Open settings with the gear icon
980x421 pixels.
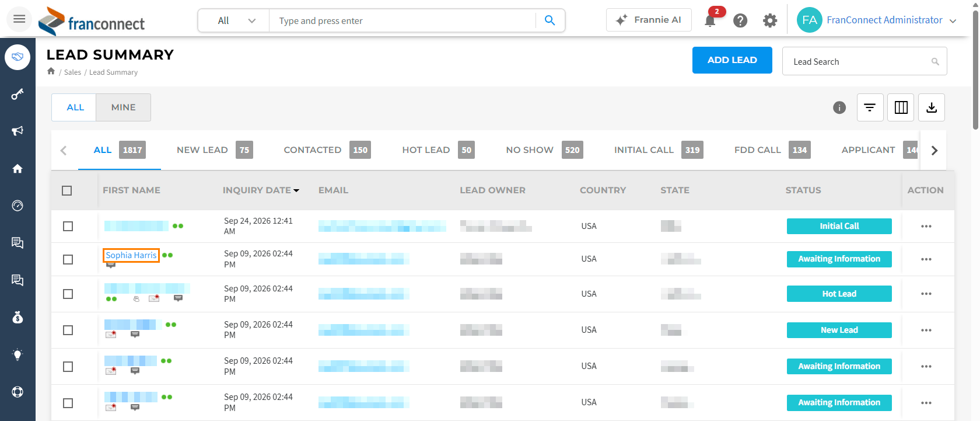click(x=770, y=20)
